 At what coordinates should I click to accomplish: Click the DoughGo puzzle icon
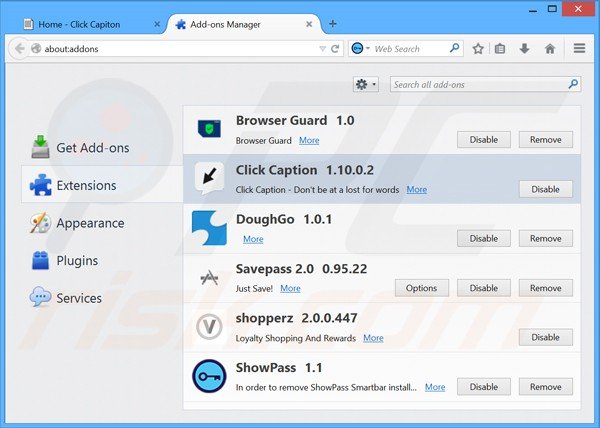(x=209, y=228)
